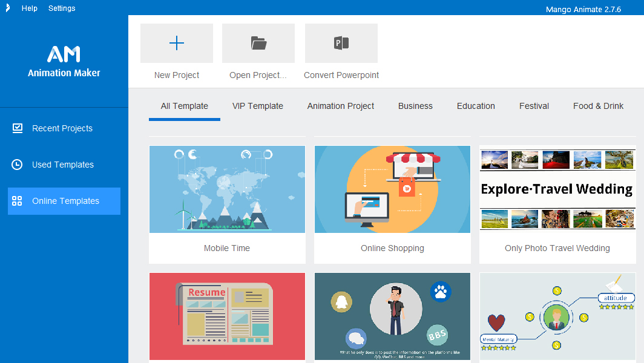Switch to the VIP Template tab
Viewport: 644px width, 363px height.
pyautogui.click(x=258, y=106)
